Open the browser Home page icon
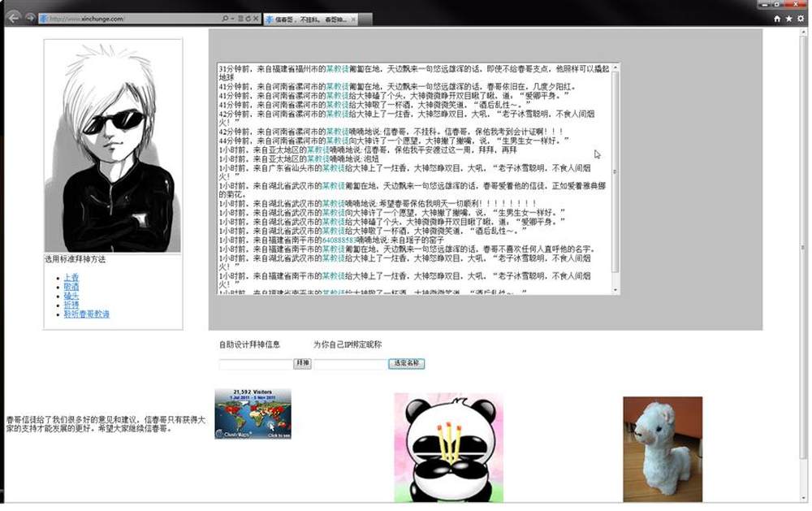 tap(777, 19)
